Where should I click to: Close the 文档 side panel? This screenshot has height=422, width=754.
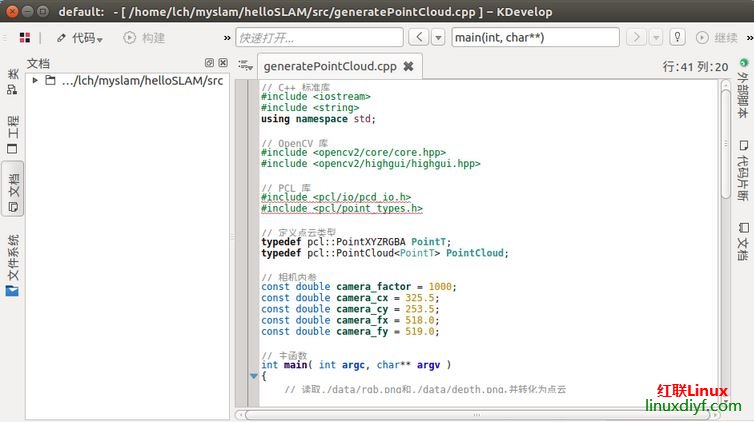pos(223,63)
